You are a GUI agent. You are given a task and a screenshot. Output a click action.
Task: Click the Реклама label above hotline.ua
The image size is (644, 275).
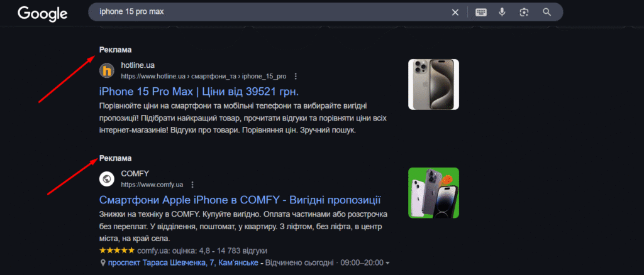[115, 50]
